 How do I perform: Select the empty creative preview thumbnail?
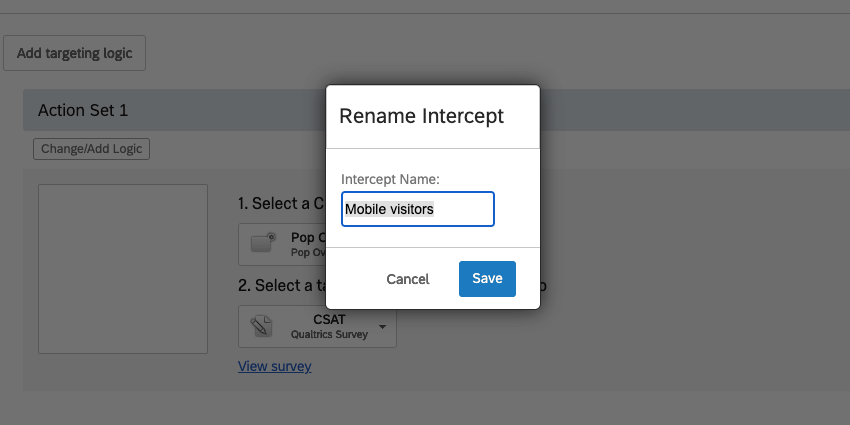point(122,268)
